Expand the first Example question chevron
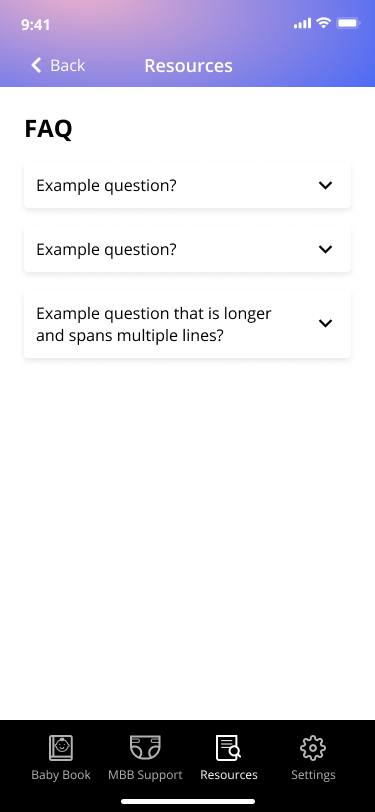This screenshot has width=375, height=812. click(325, 185)
